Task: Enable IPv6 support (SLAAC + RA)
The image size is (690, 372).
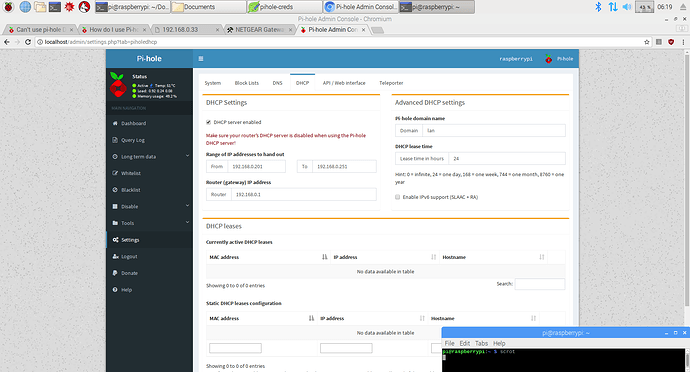Action: coord(397,197)
